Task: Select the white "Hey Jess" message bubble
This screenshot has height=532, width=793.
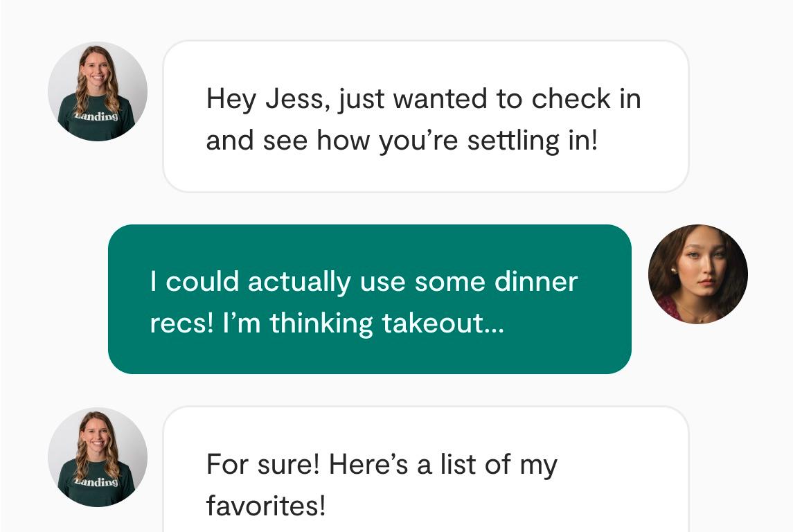Action: pyautogui.click(x=425, y=116)
